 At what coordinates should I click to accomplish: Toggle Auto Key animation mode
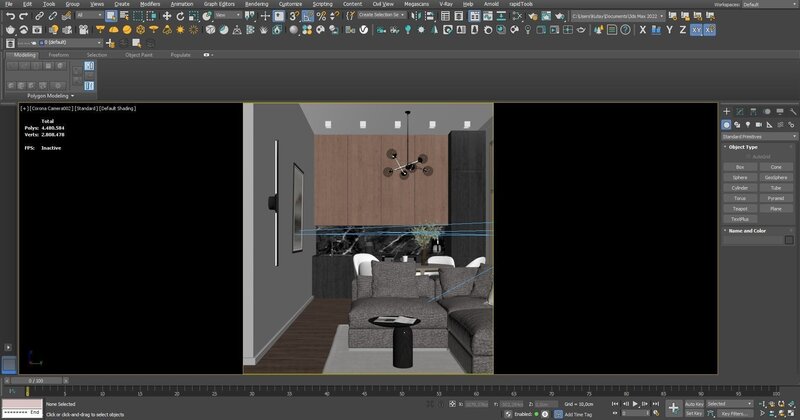[695, 403]
